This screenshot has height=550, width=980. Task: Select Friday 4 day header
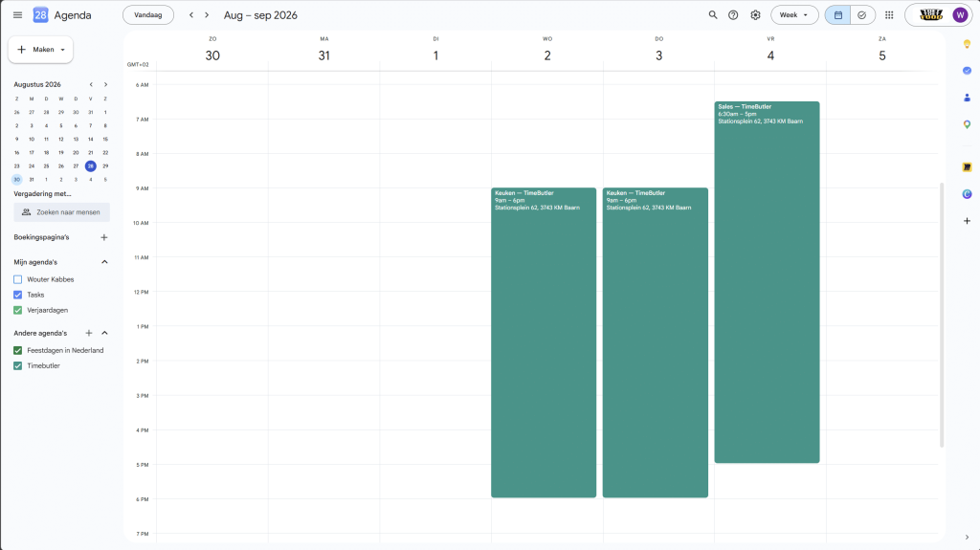770,55
